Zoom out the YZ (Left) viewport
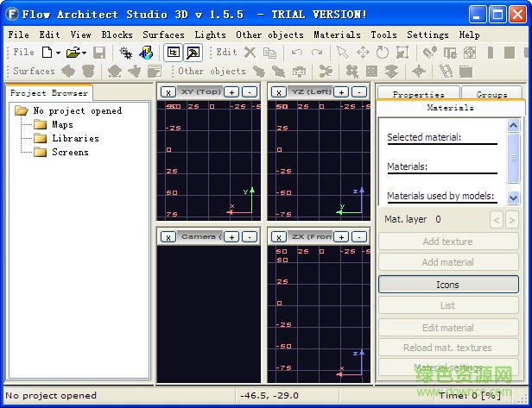The width and height of the screenshot is (532, 408). pyautogui.click(x=360, y=91)
